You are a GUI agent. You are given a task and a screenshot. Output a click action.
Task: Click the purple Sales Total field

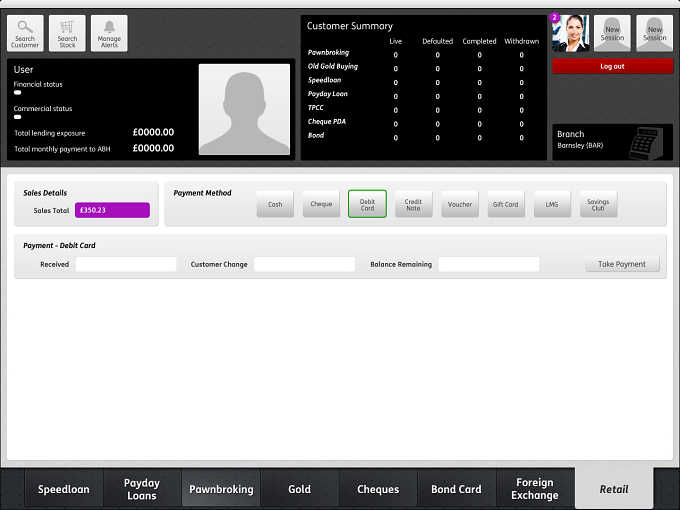coord(112,210)
